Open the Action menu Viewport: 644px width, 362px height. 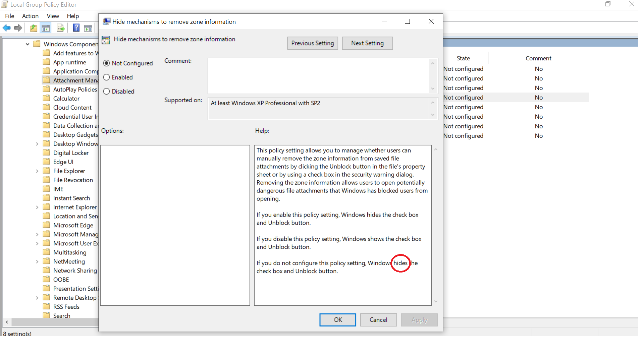[x=30, y=16]
